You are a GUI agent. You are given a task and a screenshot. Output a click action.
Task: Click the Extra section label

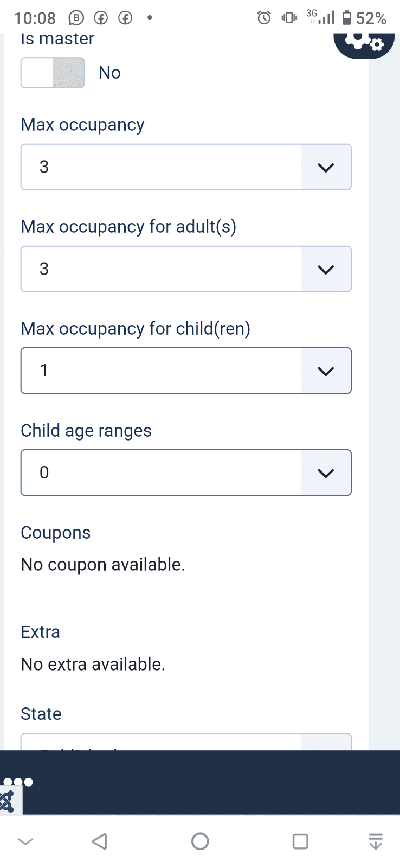40,632
